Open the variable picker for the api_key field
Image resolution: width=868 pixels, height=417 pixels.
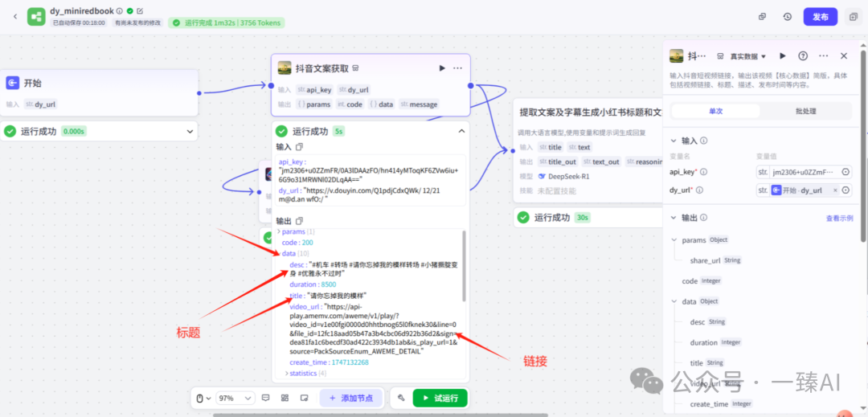(845, 172)
